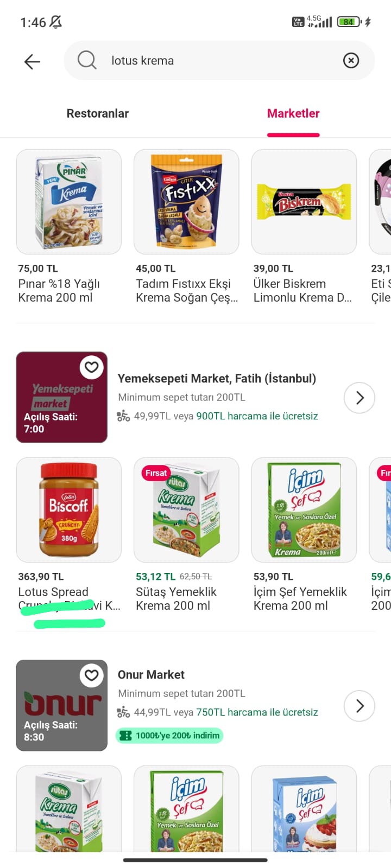The width and height of the screenshot is (391, 868).
Task: Tap the search magnifier icon
Action: pyautogui.click(x=87, y=60)
